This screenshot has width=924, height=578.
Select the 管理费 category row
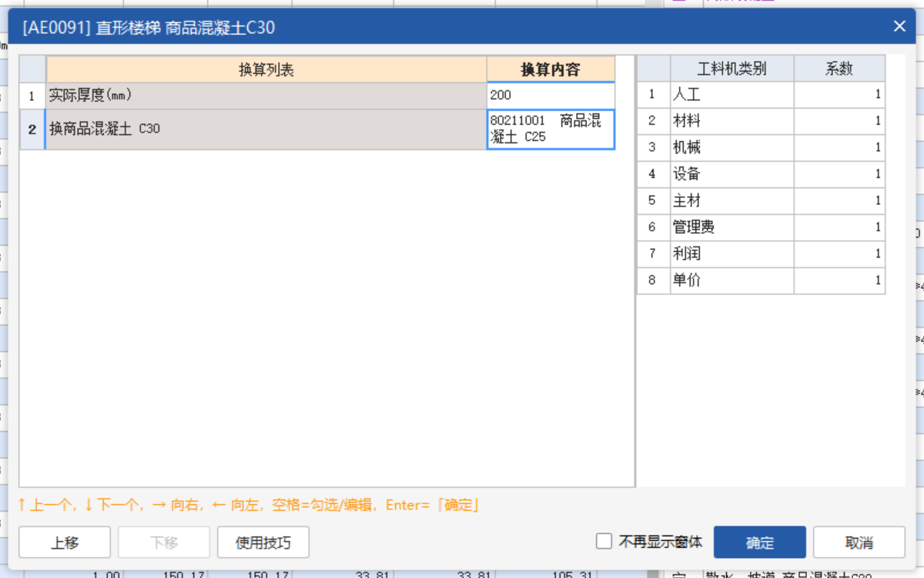(731, 227)
